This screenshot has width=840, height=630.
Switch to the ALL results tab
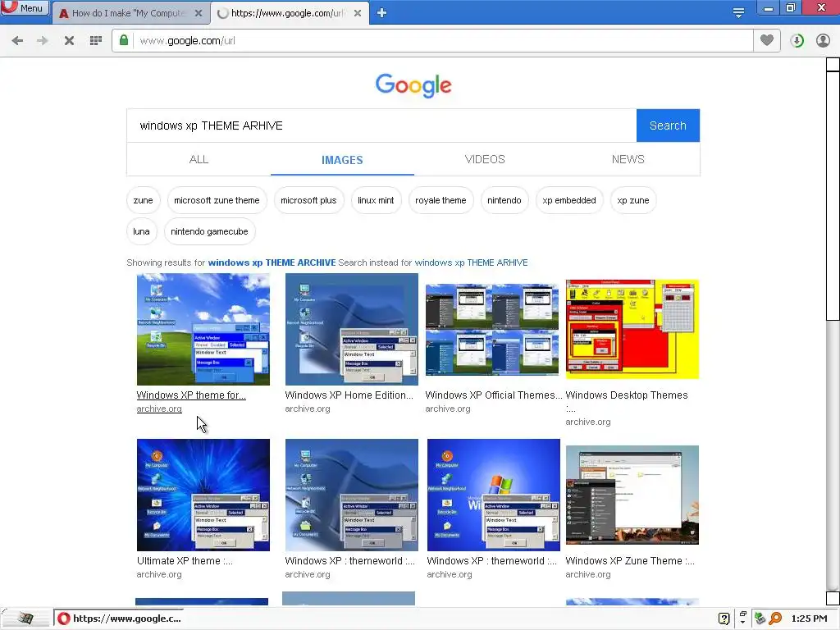199,159
